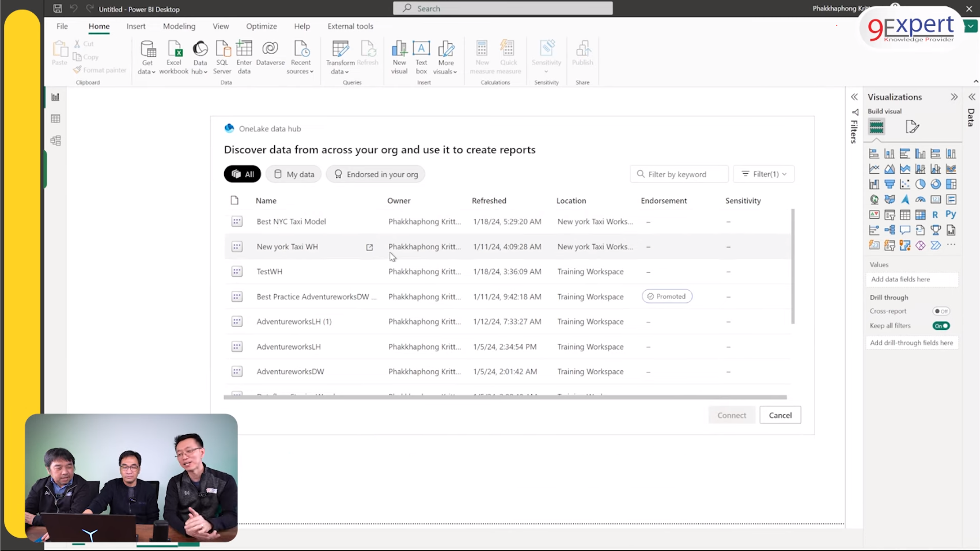Add an R script visual
The height and width of the screenshot is (551, 980).
(936, 215)
